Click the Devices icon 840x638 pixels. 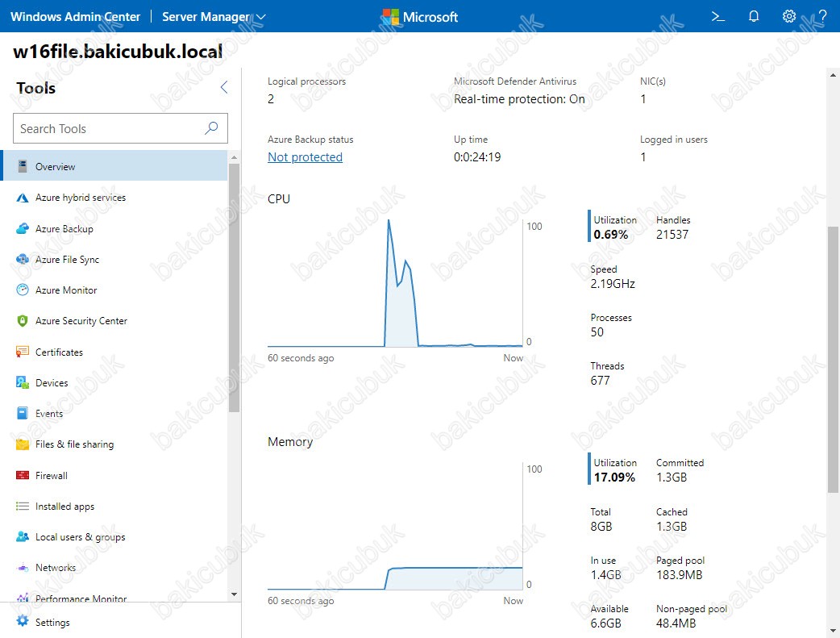(23, 382)
